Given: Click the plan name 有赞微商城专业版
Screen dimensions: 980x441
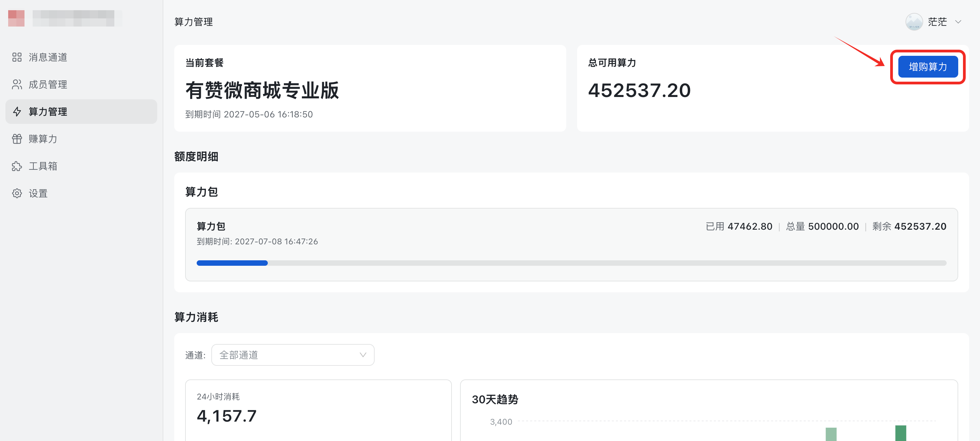Looking at the screenshot, I should pyautogui.click(x=262, y=91).
